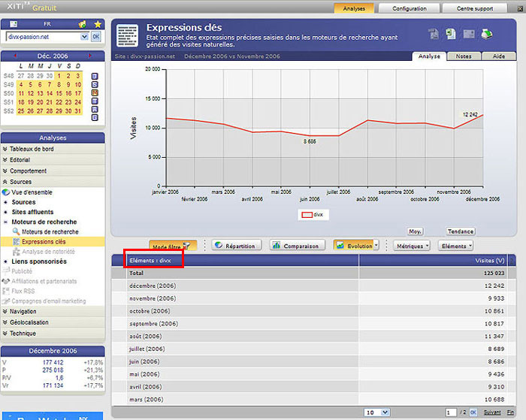This screenshot has height=420, width=526.
Task: Print report with printer icon
Action: 486,34
